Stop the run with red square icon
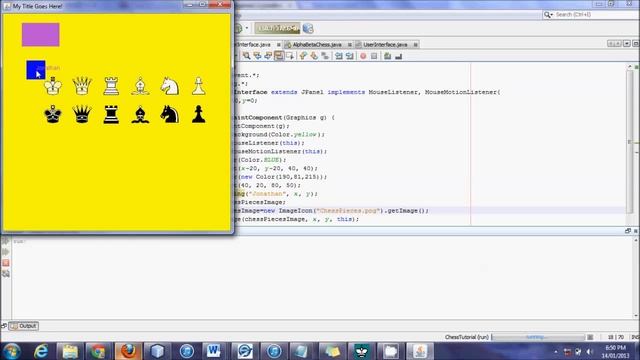Viewport: 640px width, 360px height. pyautogui.click(x=5, y=263)
